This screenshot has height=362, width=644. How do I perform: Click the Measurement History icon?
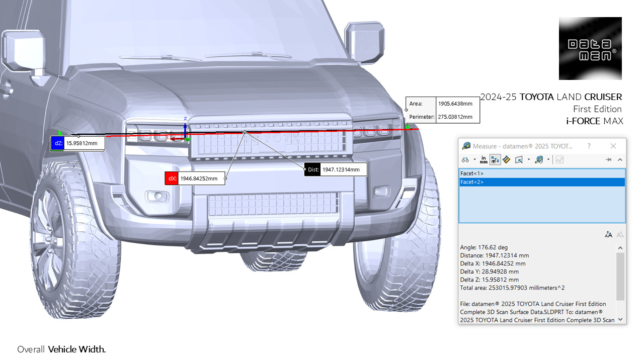539,159
